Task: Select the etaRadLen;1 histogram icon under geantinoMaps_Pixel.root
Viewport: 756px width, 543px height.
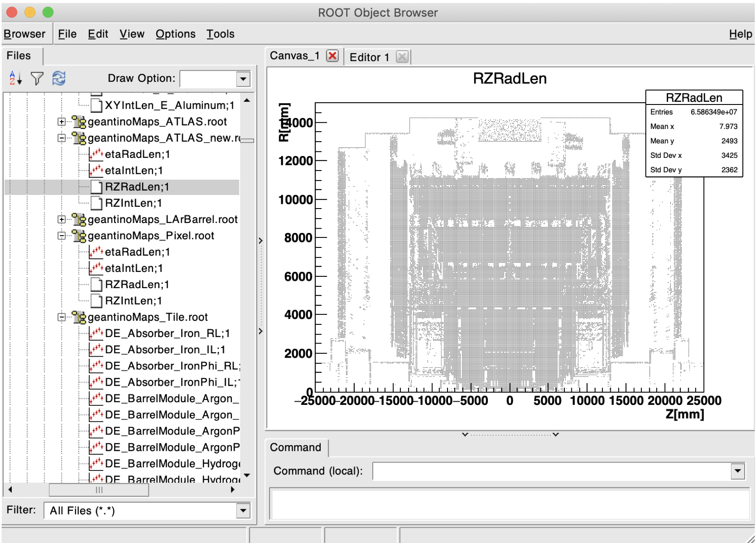Action: pyautogui.click(x=96, y=252)
